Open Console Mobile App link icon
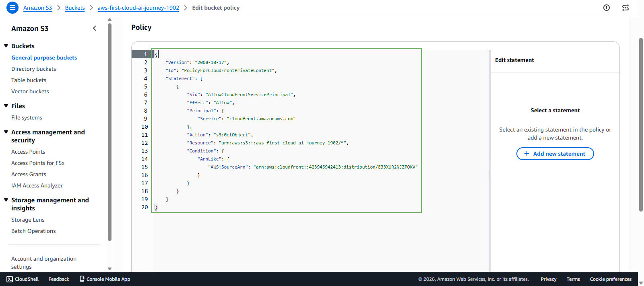Image resolution: width=644 pixels, height=286 pixels. pyautogui.click(x=82, y=279)
